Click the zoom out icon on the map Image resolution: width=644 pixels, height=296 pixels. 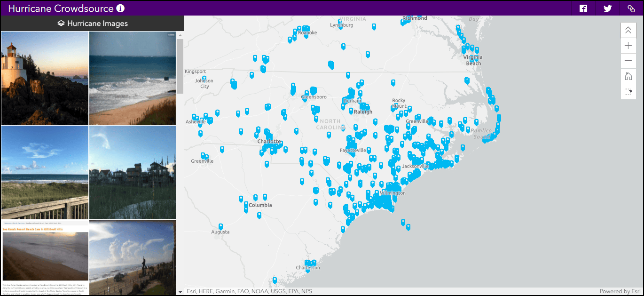point(628,61)
